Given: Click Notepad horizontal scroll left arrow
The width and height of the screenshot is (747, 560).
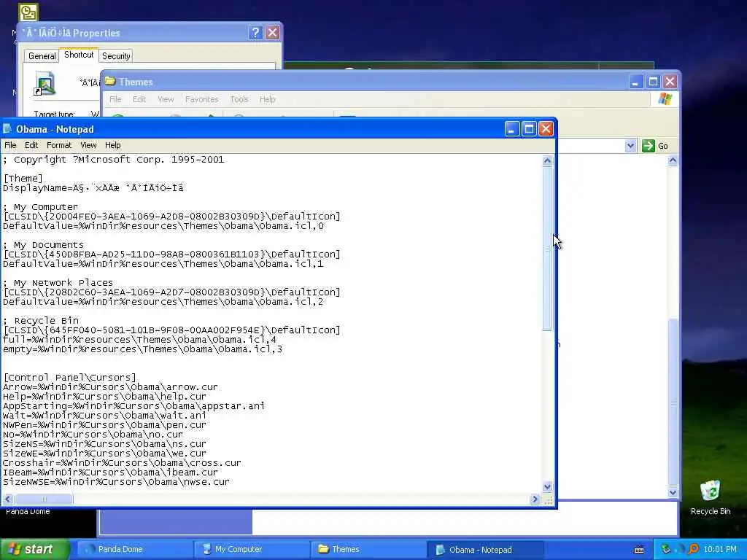Looking at the screenshot, I should click(x=7, y=499).
